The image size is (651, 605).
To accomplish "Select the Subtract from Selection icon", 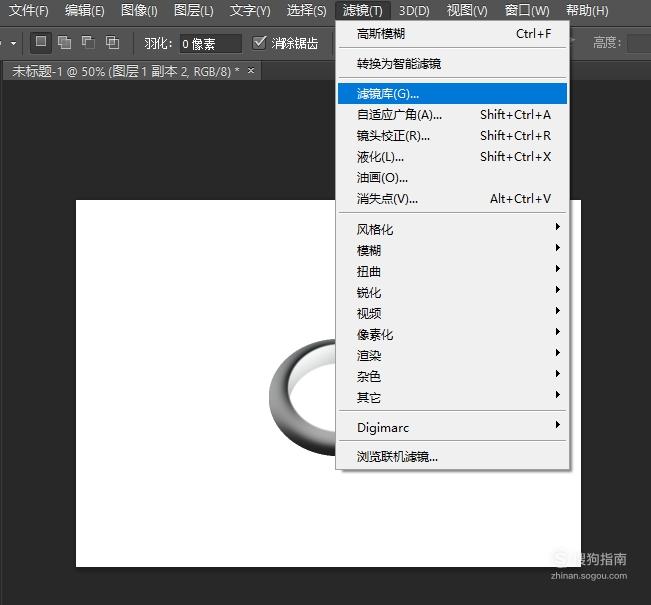I will click(x=88, y=42).
